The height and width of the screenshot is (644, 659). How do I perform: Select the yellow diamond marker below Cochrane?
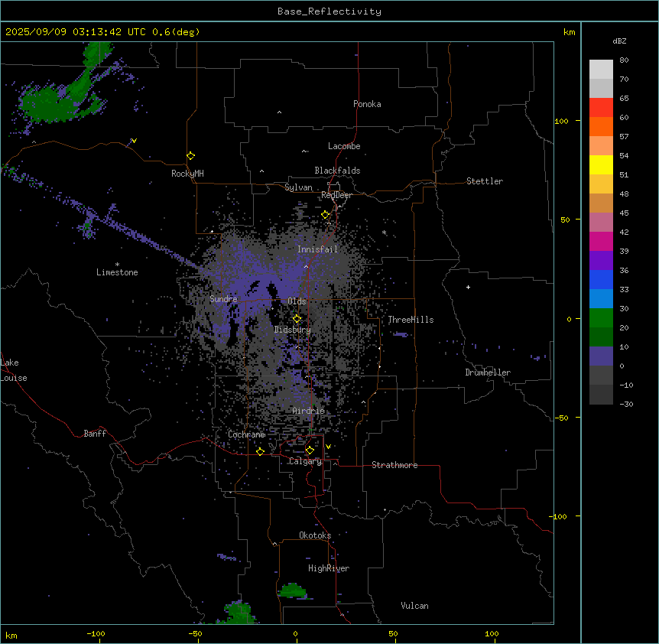pyautogui.click(x=260, y=451)
